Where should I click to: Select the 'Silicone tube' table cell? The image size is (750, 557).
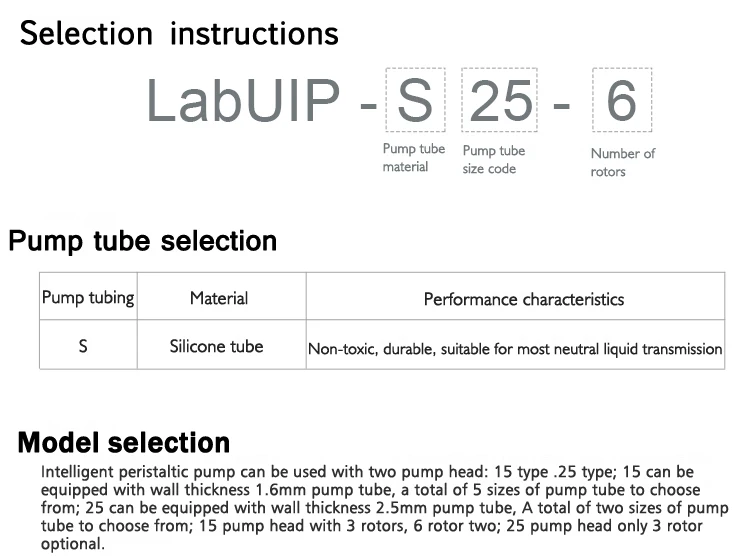[x=221, y=345]
